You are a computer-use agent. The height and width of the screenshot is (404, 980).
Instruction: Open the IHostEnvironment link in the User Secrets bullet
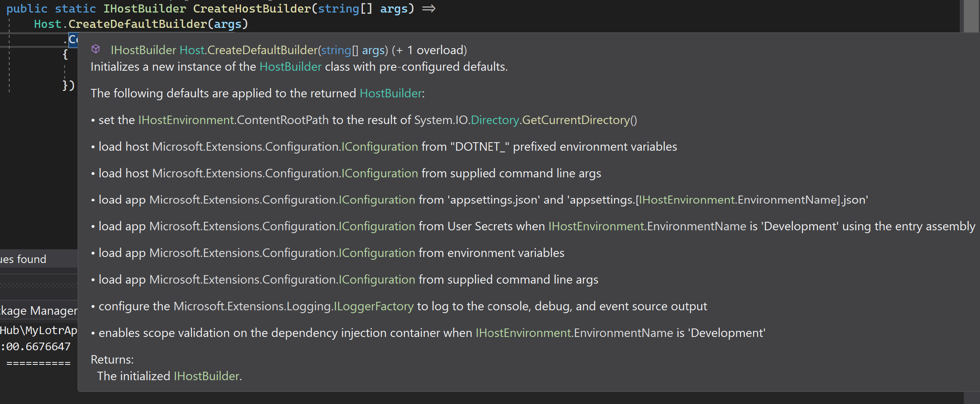pos(595,226)
